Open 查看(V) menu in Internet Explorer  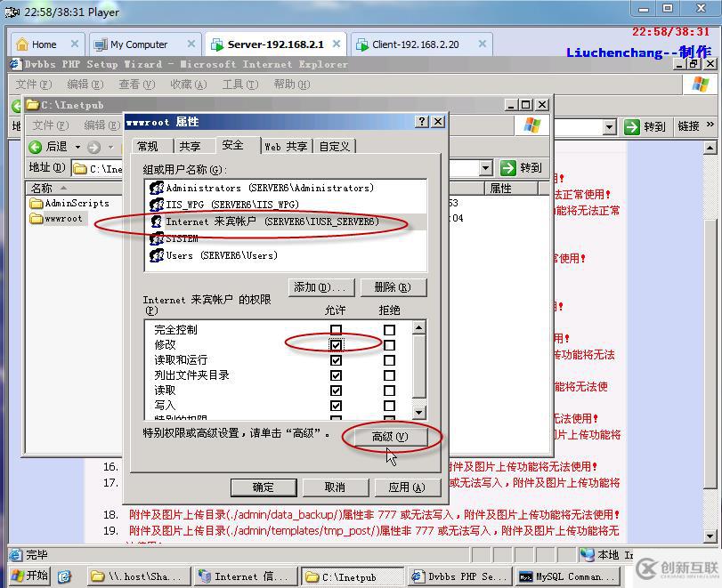pos(137,85)
